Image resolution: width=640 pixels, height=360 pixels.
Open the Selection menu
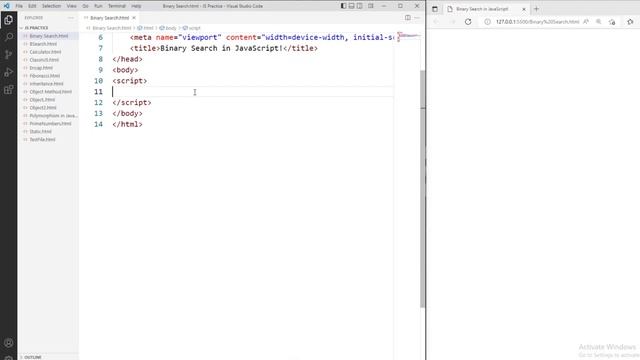tap(51, 6)
